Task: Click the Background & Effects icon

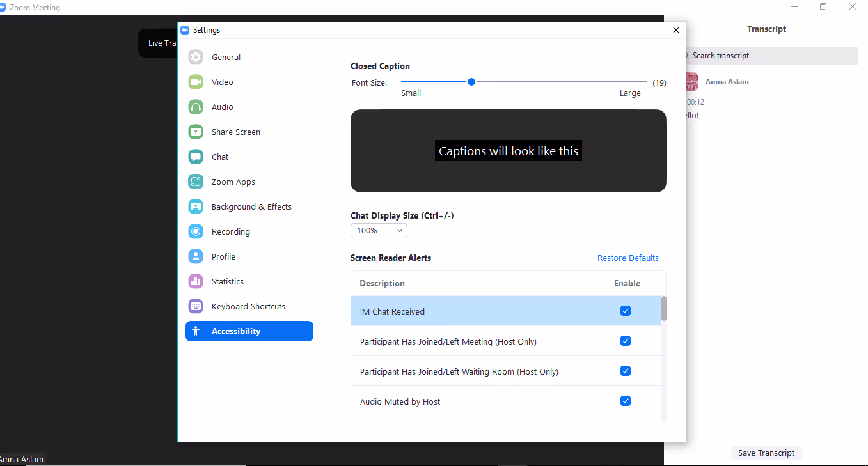Action: pos(196,206)
